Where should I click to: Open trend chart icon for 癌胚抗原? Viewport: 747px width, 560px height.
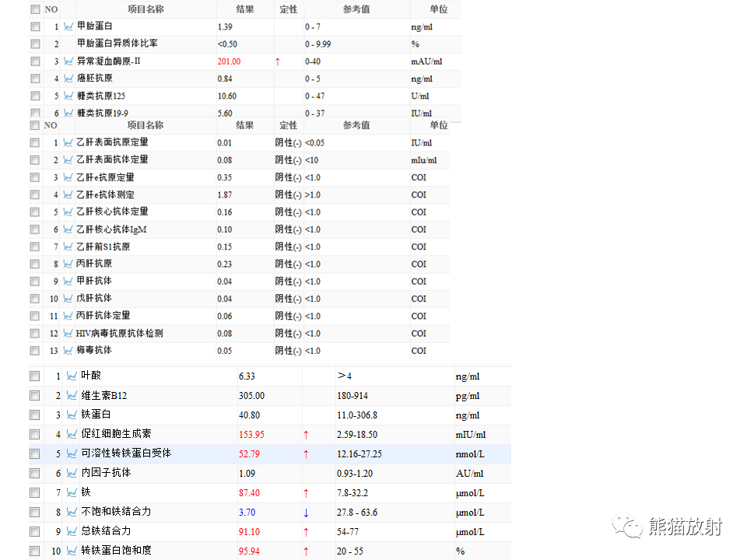(x=68, y=78)
